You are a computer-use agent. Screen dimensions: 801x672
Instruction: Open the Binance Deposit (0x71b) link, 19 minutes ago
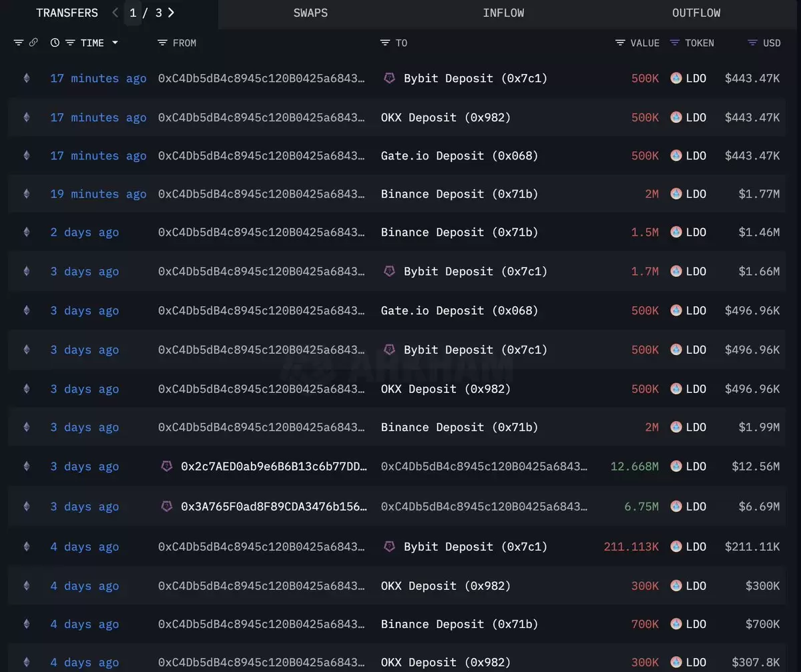click(x=459, y=194)
